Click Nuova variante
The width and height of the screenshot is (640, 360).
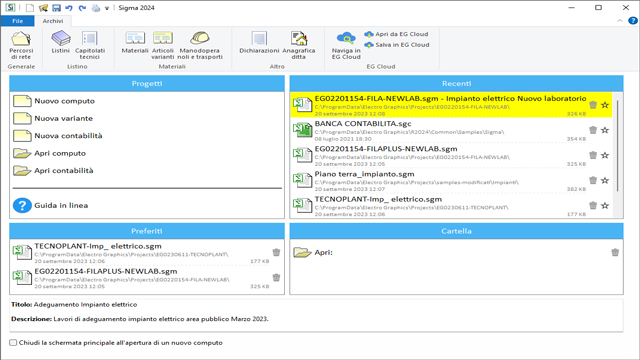point(53,118)
